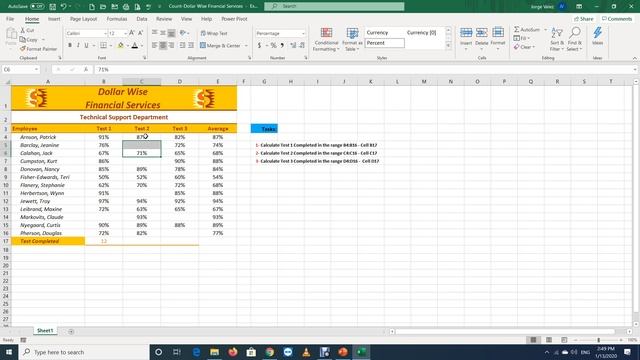Click AutoSum
640x360 pixels.
tap(527, 29)
